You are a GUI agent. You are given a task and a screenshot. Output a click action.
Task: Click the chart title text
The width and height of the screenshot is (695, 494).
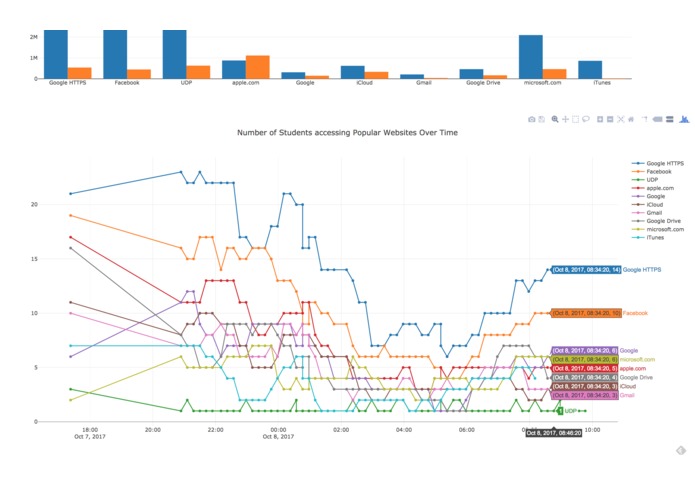(347, 132)
